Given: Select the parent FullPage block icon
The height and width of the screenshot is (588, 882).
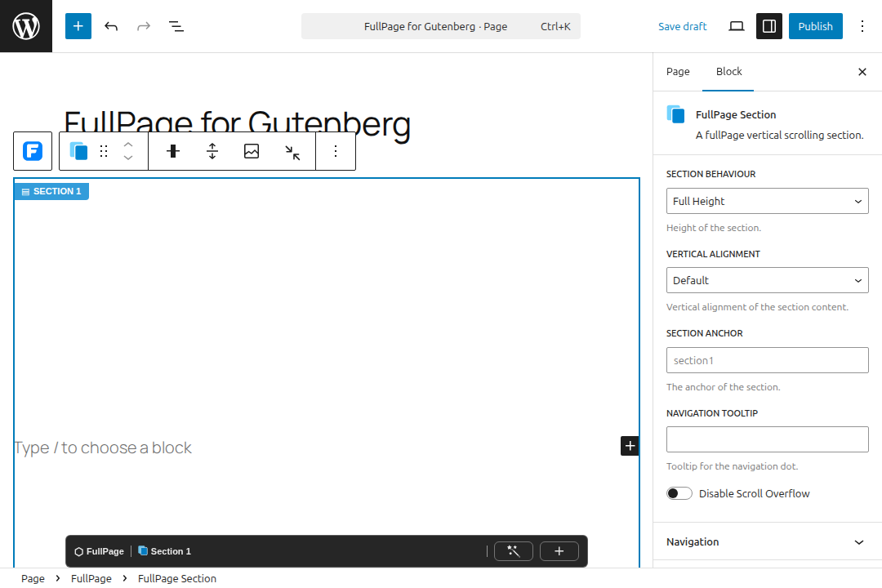Looking at the screenshot, I should (x=33, y=151).
